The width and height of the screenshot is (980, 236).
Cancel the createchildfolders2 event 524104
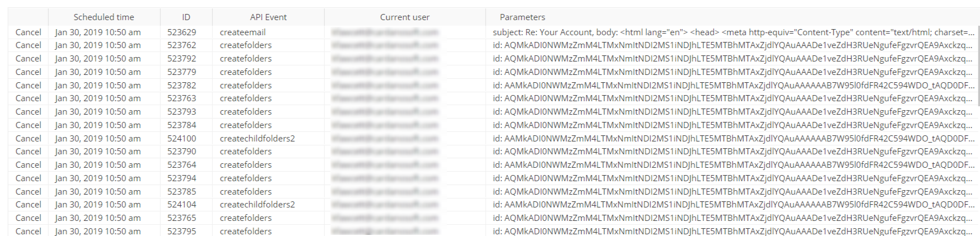click(x=28, y=205)
